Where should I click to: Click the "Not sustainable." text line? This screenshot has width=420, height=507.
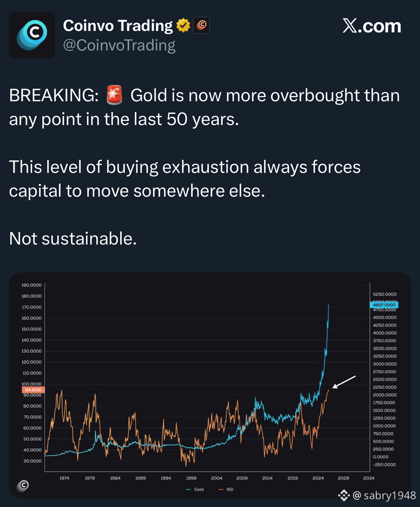point(73,239)
